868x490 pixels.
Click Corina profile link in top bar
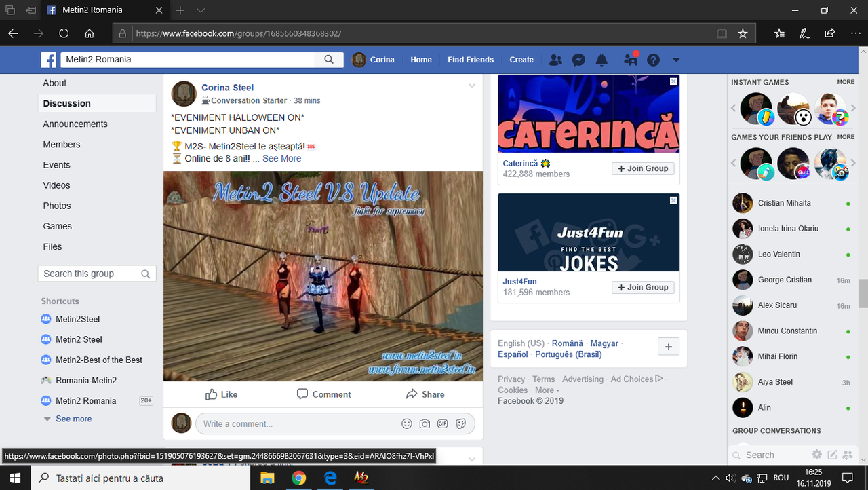(374, 60)
